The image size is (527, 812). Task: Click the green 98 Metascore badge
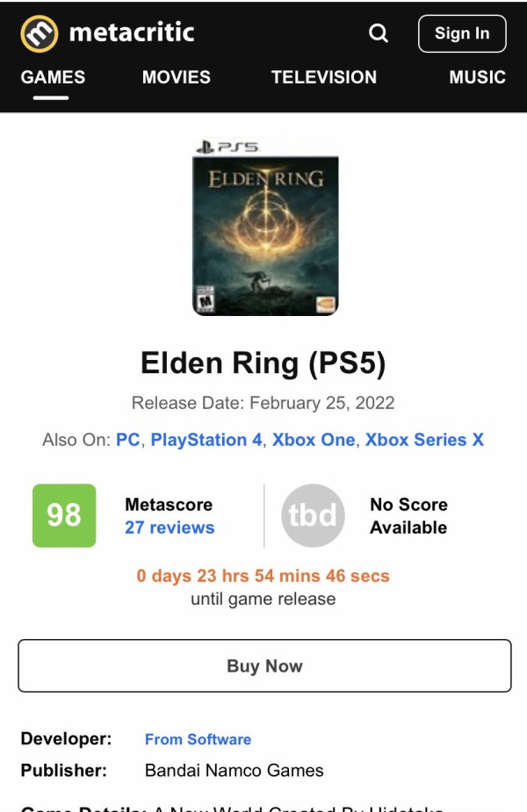click(64, 515)
